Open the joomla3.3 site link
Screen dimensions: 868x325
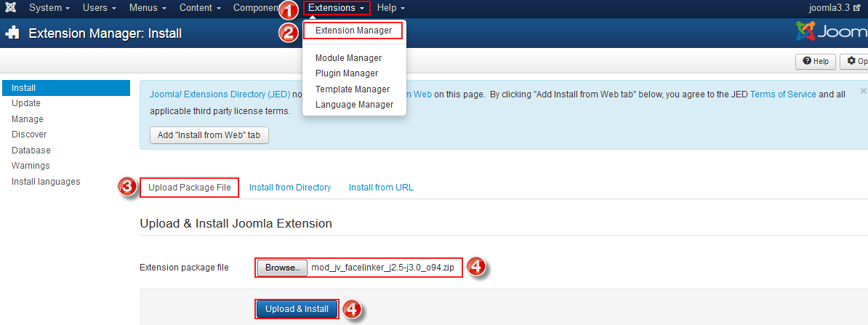point(836,8)
